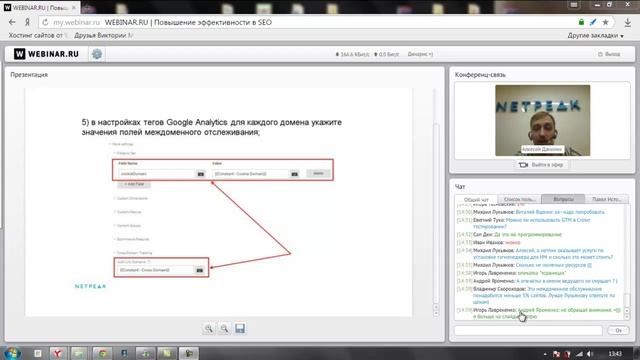The width and height of the screenshot is (640, 360).
Task: Close the WEBINAR.RU browser tab
Action: pos(74,8)
